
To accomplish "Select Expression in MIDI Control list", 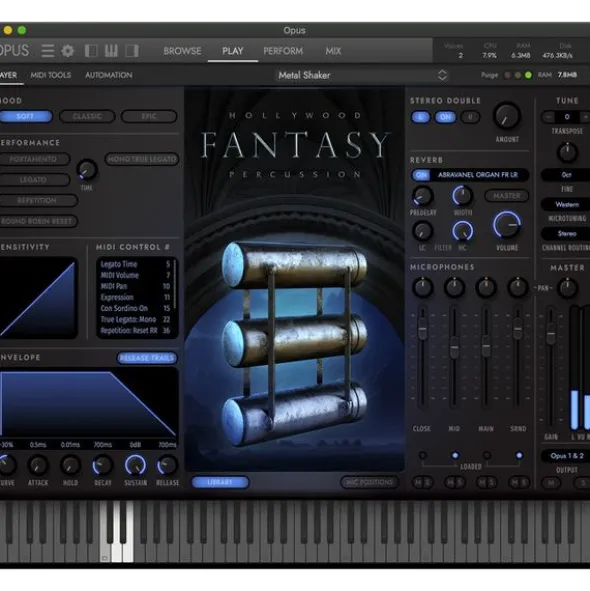I will (135, 297).
